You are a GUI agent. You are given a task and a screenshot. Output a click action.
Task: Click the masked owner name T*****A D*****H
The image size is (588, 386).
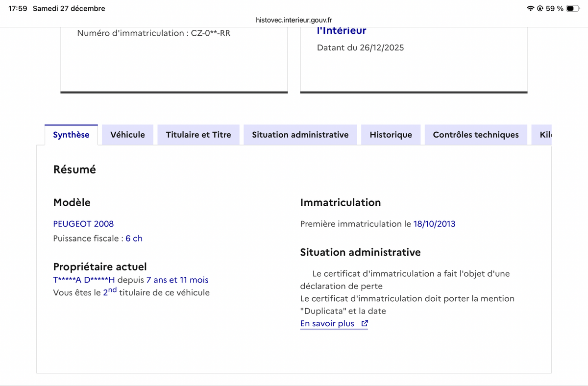pos(84,280)
